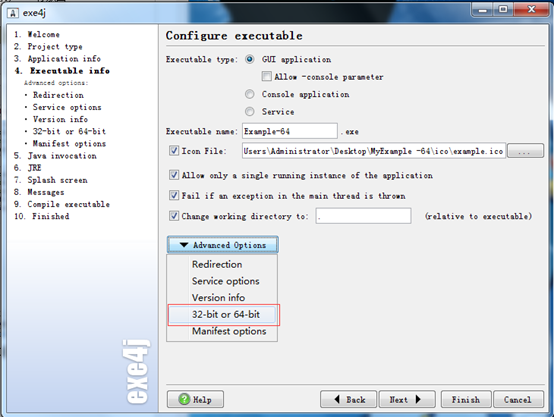Maximize the exe4j window

click(x=503, y=10)
